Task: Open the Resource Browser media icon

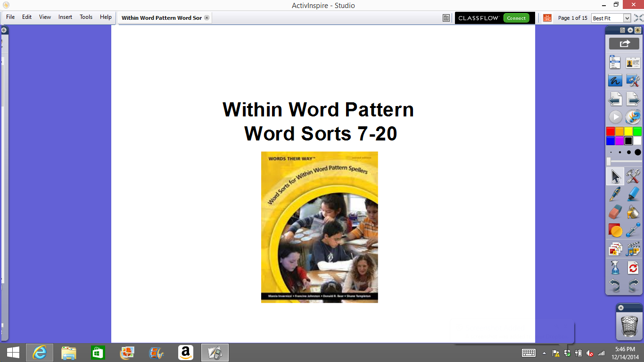Action: click(633, 249)
